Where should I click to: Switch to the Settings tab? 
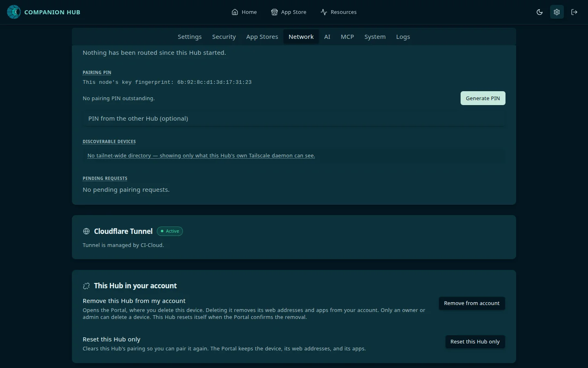189,37
